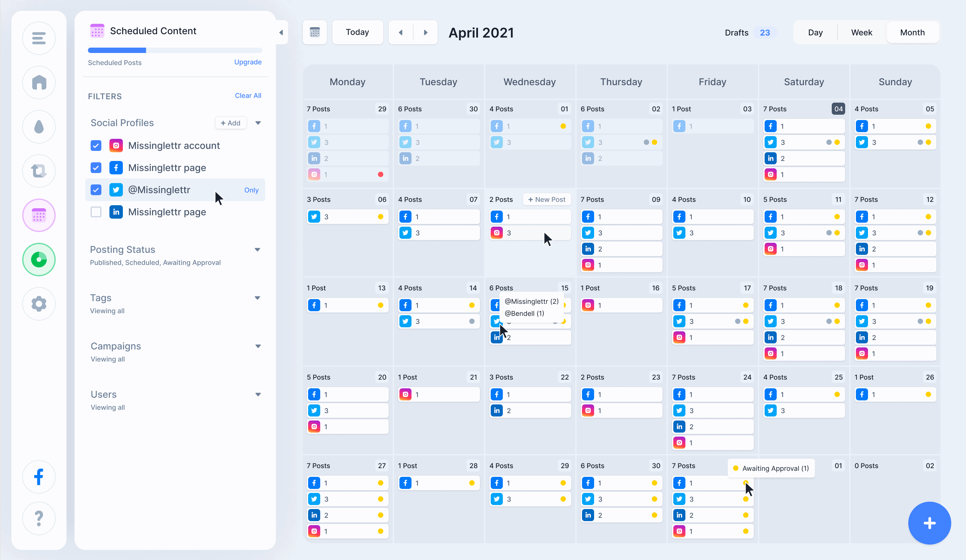Switch to Week view

(861, 32)
